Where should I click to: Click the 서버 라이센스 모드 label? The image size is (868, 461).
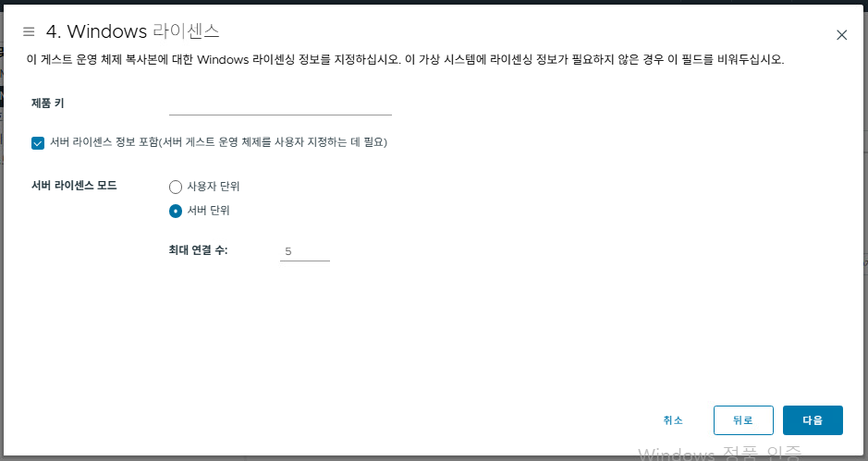point(74,186)
